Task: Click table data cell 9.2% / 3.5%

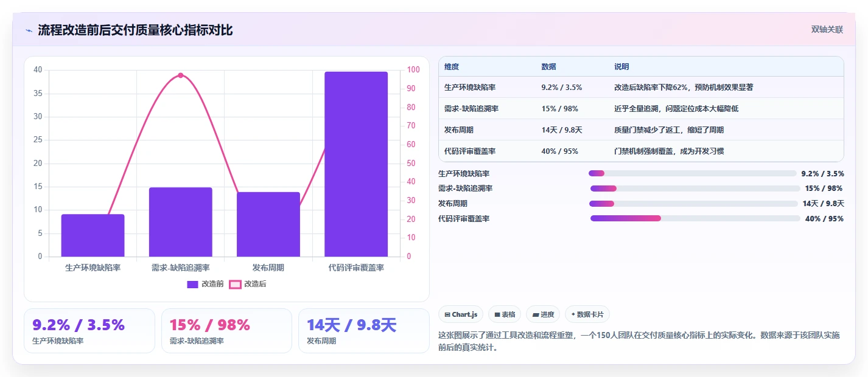Action: point(561,88)
